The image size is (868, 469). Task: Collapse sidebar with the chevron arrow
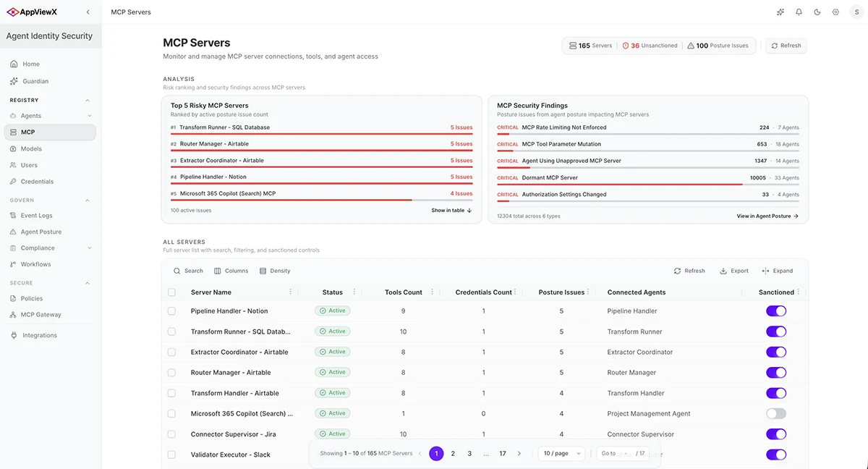pos(88,12)
